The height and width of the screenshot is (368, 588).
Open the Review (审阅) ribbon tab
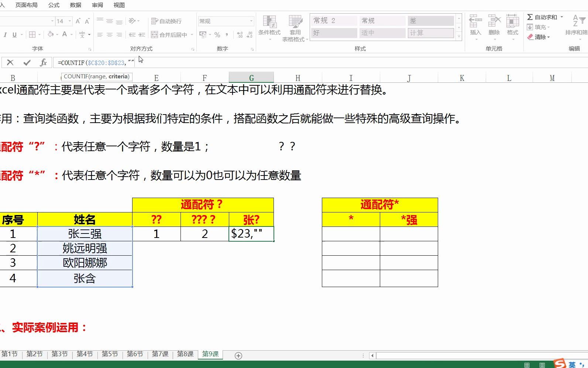[x=97, y=5]
